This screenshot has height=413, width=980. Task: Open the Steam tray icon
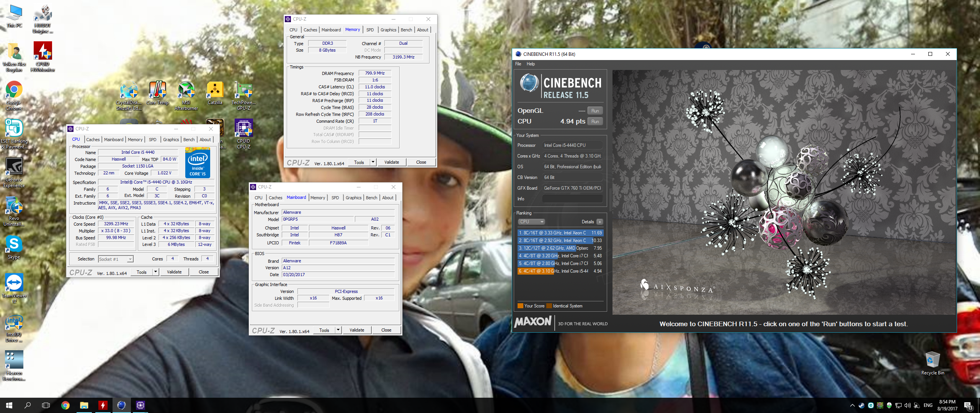tap(861, 405)
